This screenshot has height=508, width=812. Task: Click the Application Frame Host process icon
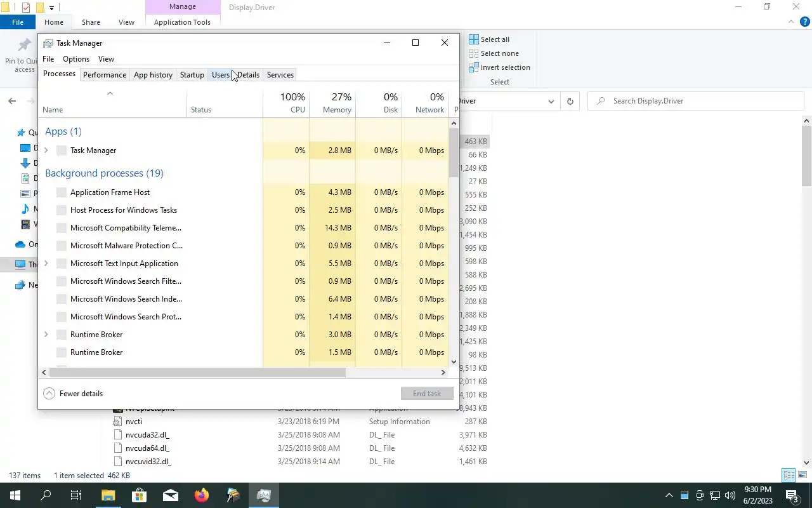[62, 192]
